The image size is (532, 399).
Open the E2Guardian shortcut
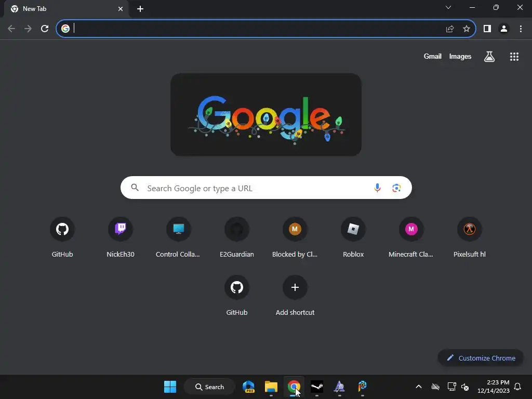tap(237, 237)
